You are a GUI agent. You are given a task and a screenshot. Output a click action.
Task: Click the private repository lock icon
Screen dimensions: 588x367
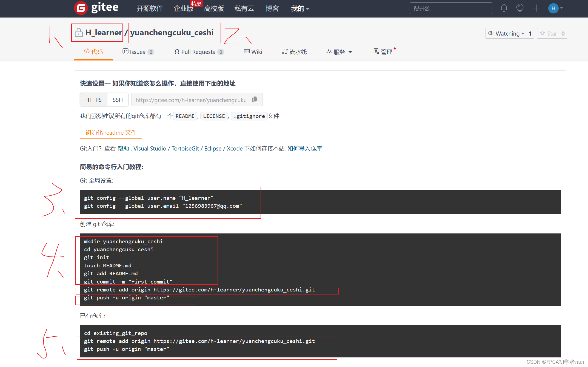click(79, 33)
